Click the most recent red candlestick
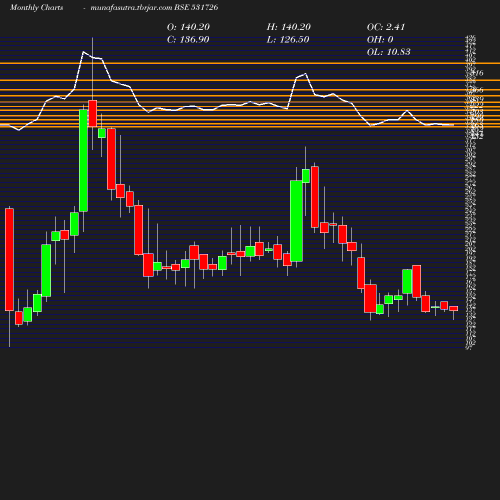The height and width of the screenshot is (500, 500). coord(453,308)
